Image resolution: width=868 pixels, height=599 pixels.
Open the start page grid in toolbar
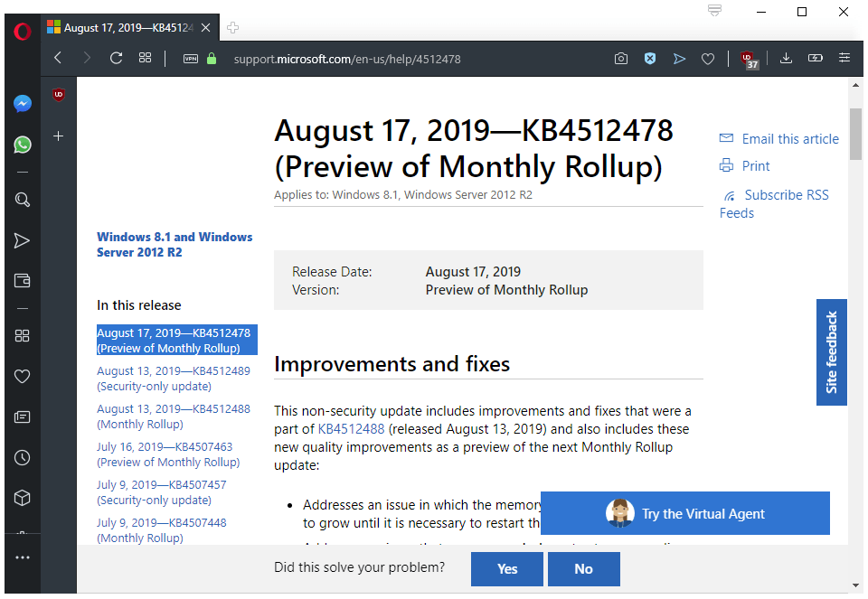[x=145, y=58]
